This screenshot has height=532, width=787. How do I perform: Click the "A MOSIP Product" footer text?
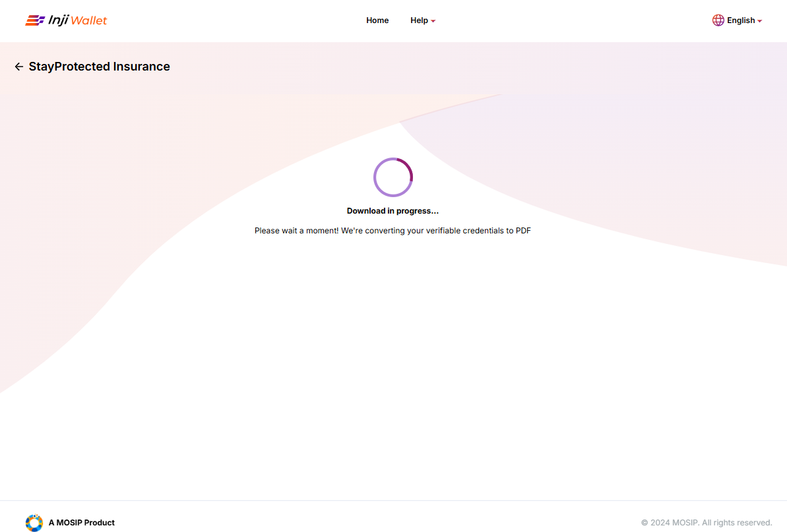82,523
